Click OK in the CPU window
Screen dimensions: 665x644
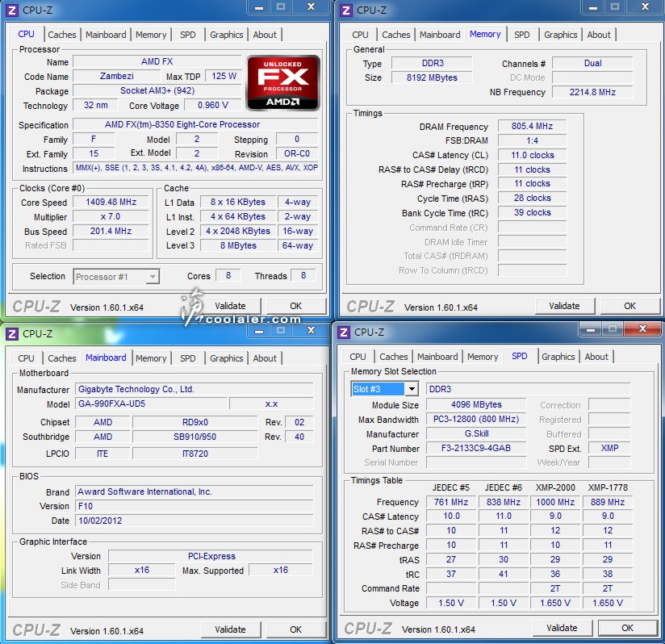click(296, 306)
